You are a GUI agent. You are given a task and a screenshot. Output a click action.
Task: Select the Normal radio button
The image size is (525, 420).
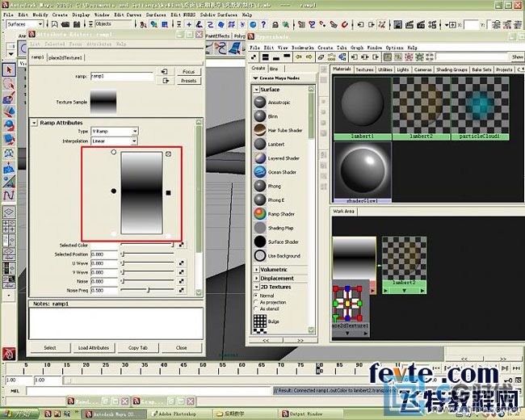point(256,296)
